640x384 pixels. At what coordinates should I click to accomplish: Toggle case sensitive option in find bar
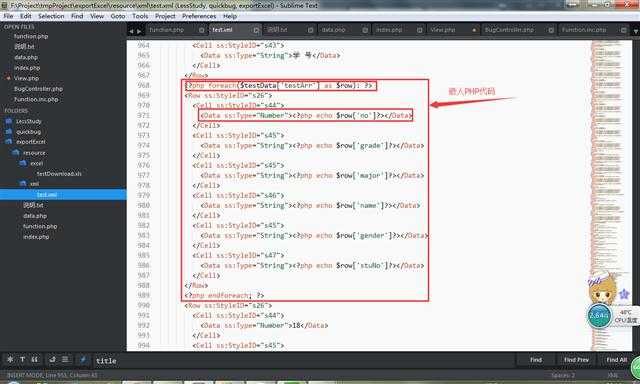click(x=22, y=360)
